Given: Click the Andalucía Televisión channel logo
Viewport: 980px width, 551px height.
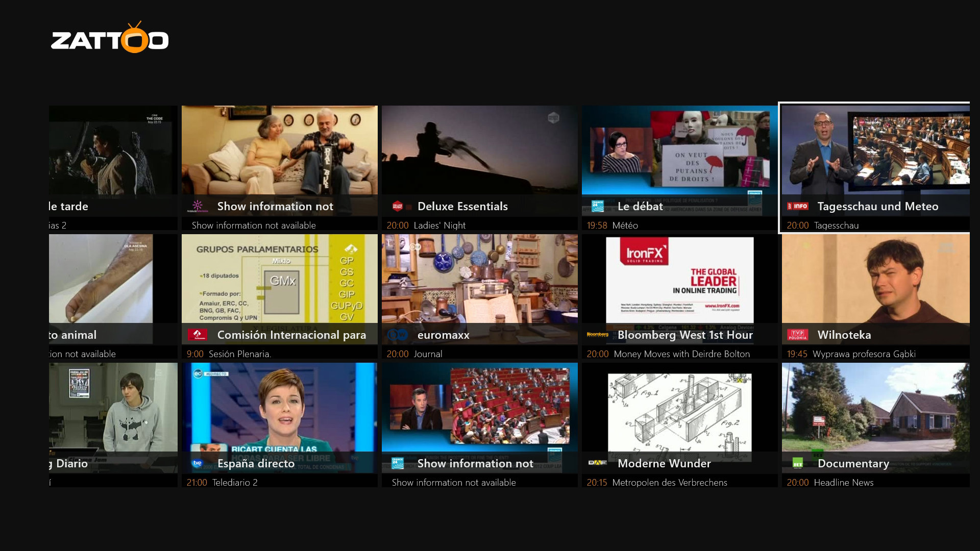Looking at the screenshot, I should 198,207.
